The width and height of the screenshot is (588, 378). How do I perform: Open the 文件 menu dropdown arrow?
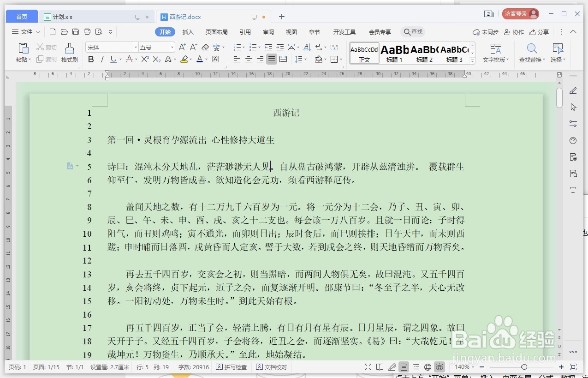[x=38, y=32]
